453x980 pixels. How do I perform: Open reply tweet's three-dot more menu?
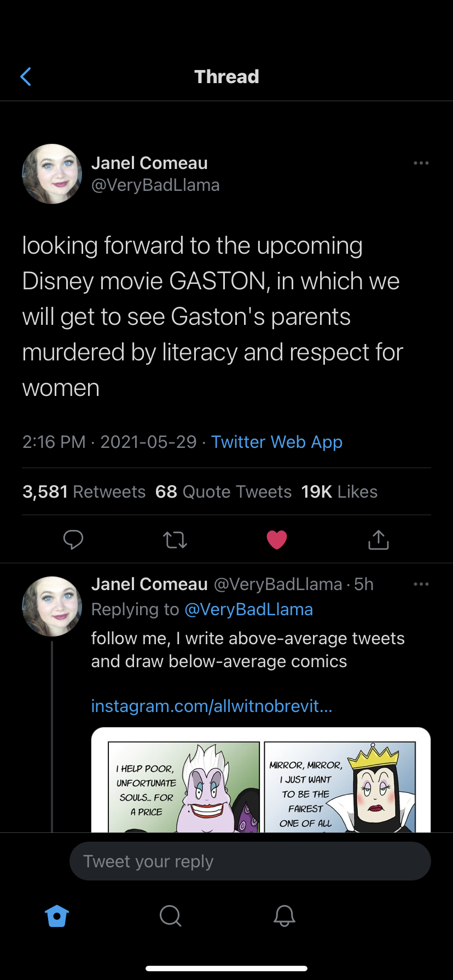[421, 584]
